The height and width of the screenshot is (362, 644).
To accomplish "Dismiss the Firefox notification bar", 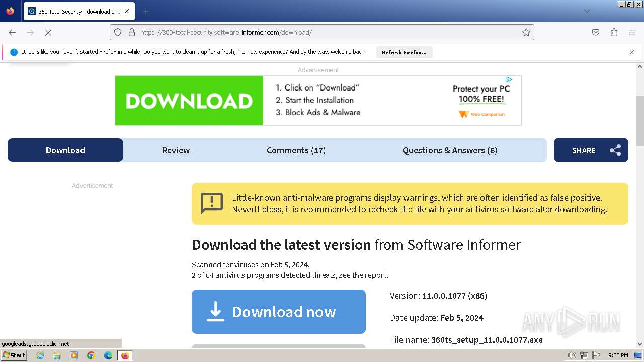I will (632, 52).
